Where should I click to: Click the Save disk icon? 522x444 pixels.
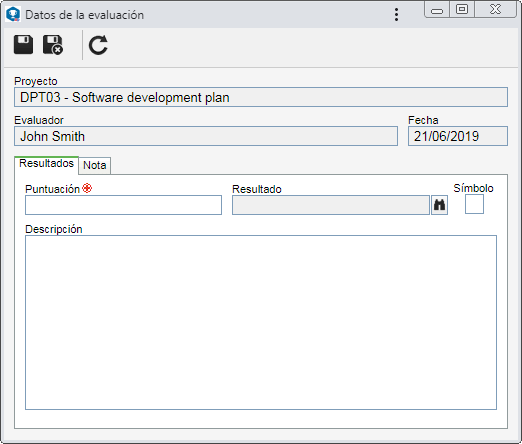23,45
